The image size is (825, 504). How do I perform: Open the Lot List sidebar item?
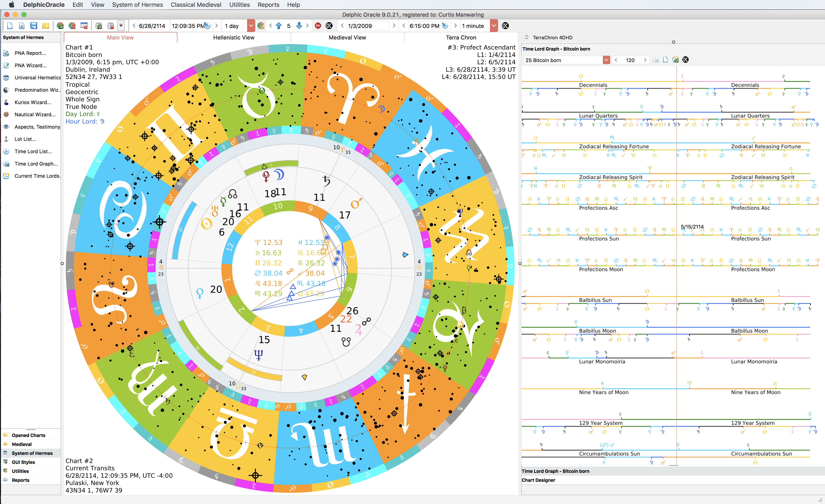tap(25, 139)
